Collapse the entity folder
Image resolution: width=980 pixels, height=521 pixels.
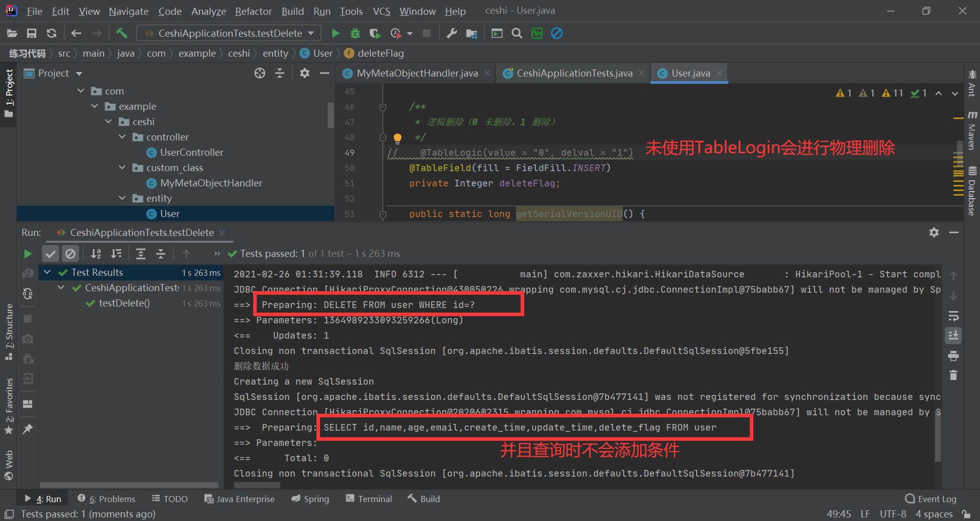pyautogui.click(x=122, y=198)
